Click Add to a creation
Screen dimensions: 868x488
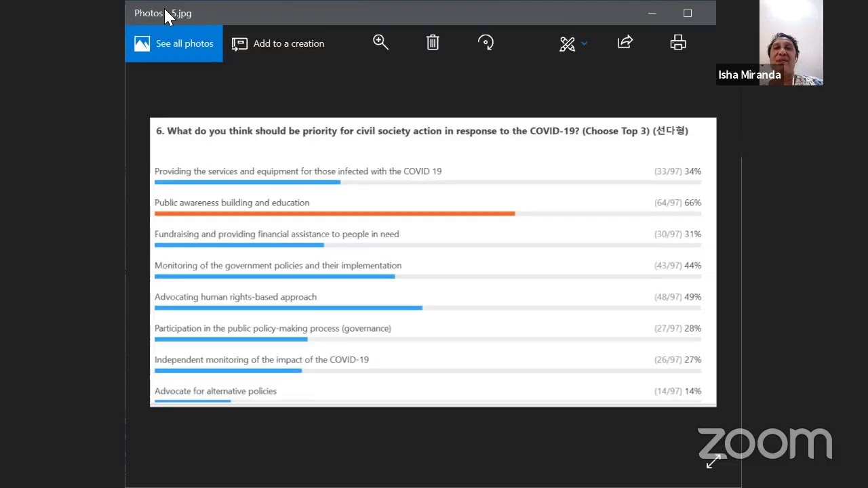[x=278, y=43]
